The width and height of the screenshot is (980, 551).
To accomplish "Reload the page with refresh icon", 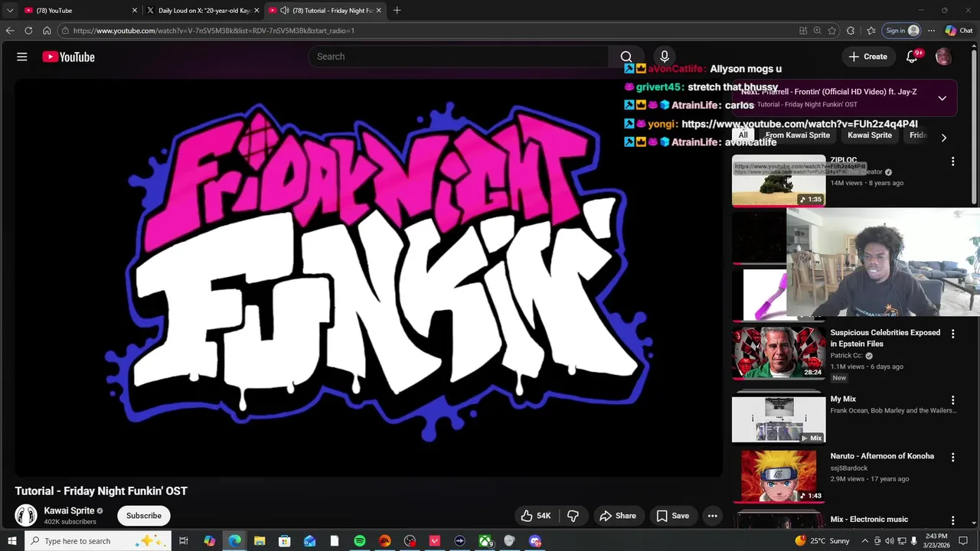I will click(x=28, y=31).
